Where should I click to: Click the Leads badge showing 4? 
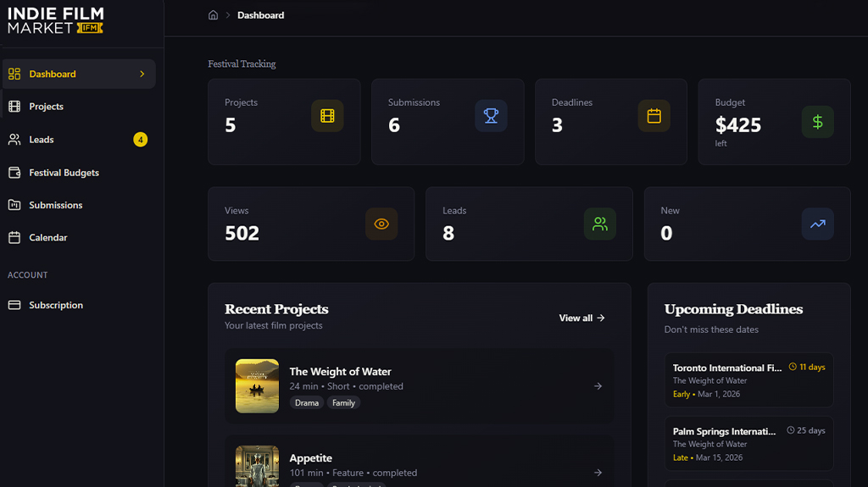[141, 140]
